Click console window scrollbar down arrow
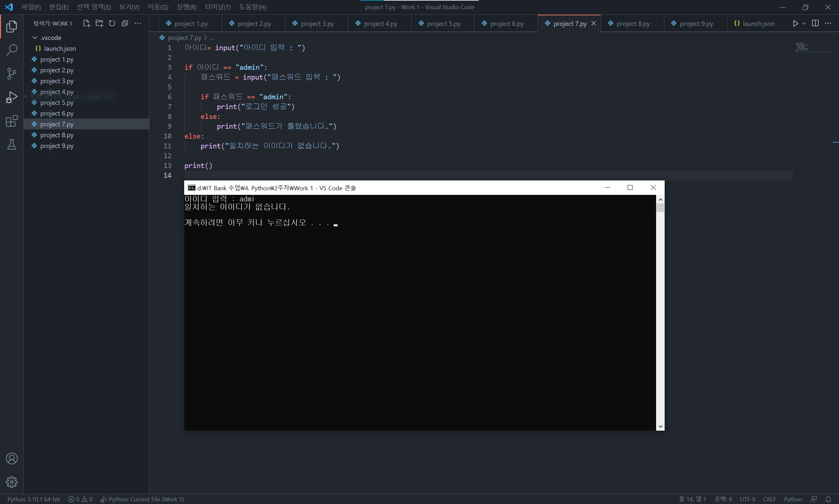Image resolution: width=839 pixels, height=504 pixels. pos(660,426)
